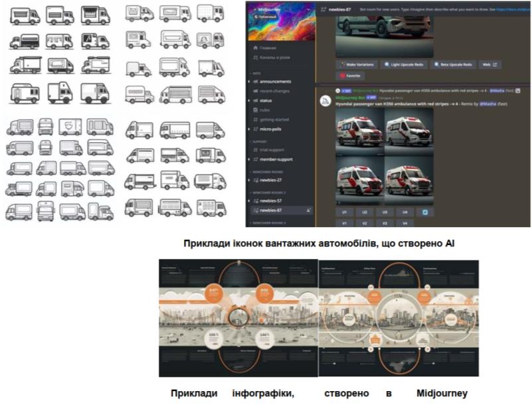Open the newbies-57 channel
This screenshot has height=409, width=532.
pyautogui.click(x=268, y=201)
